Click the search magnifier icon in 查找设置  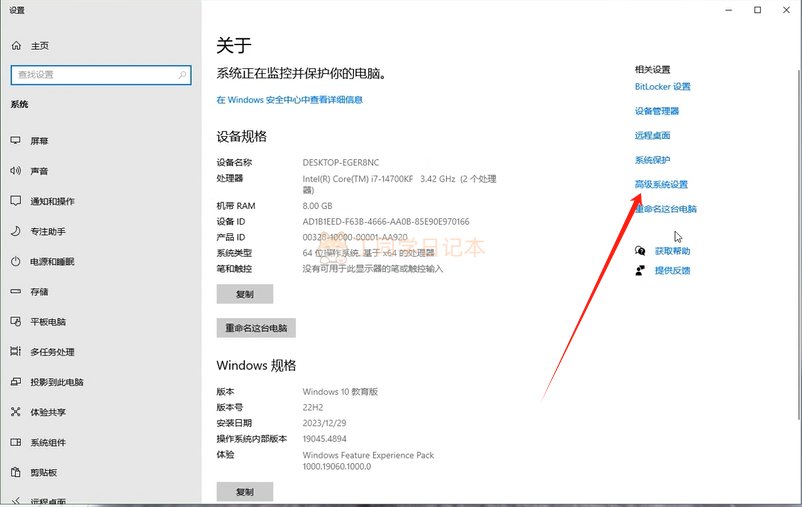pos(182,75)
